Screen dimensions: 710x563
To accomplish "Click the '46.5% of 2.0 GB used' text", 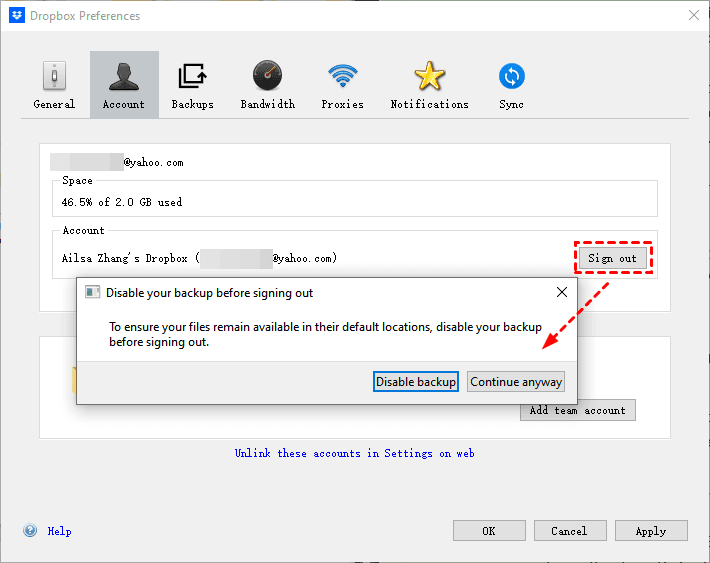I will (x=122, y=202).
